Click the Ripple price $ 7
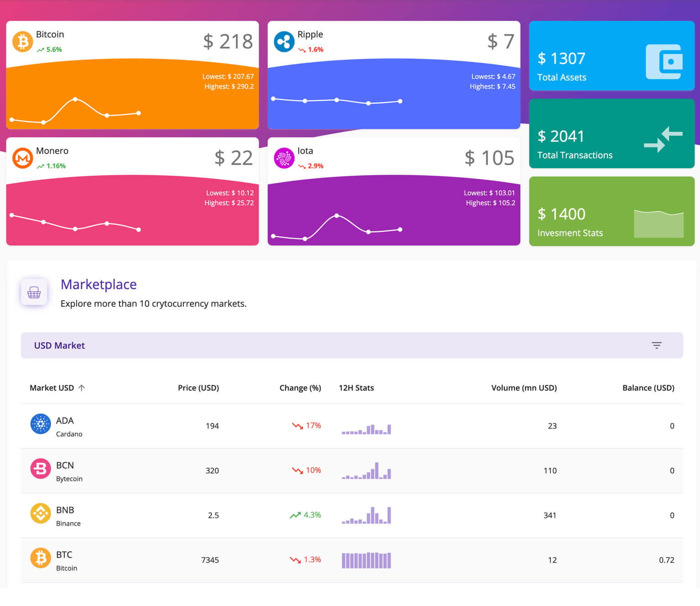 click(x=501, y=42)
